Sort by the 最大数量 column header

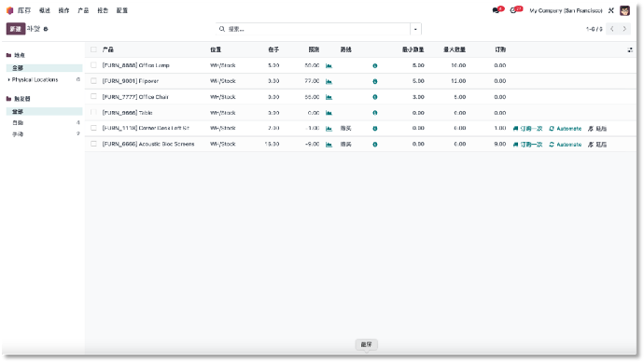(x=455, y=49)
